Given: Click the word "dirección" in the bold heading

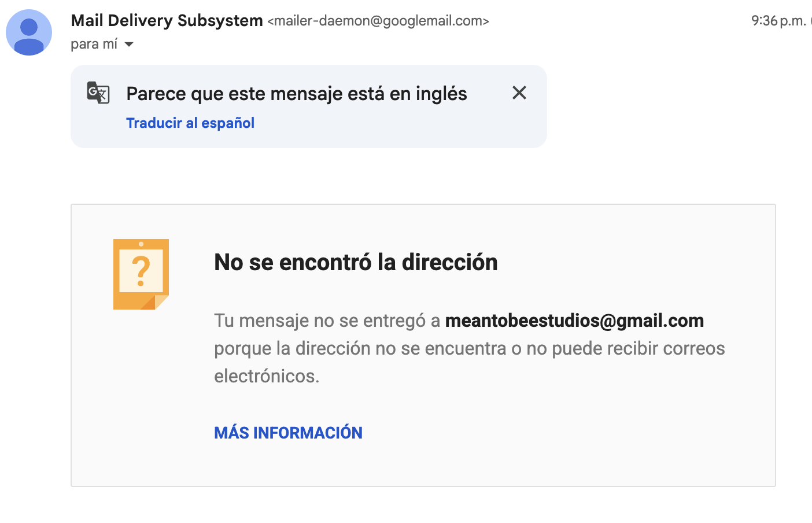Looking at the screenshot, I should click(449, 262).
